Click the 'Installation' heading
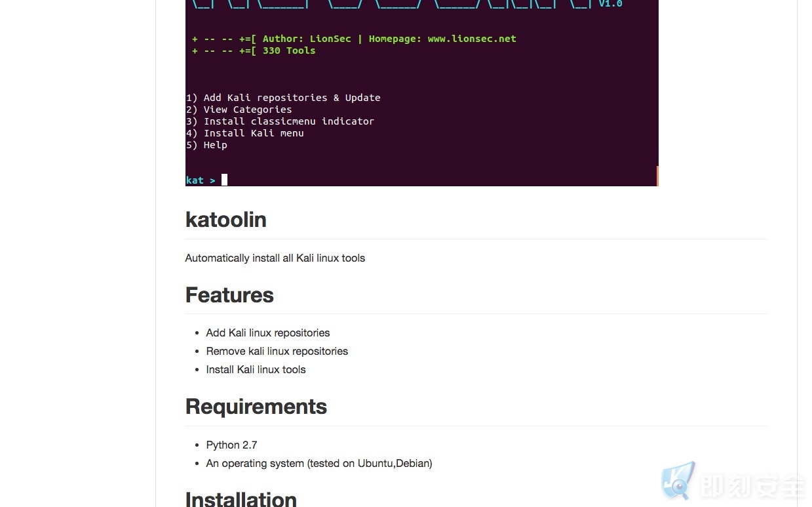 tap(241, 498)
